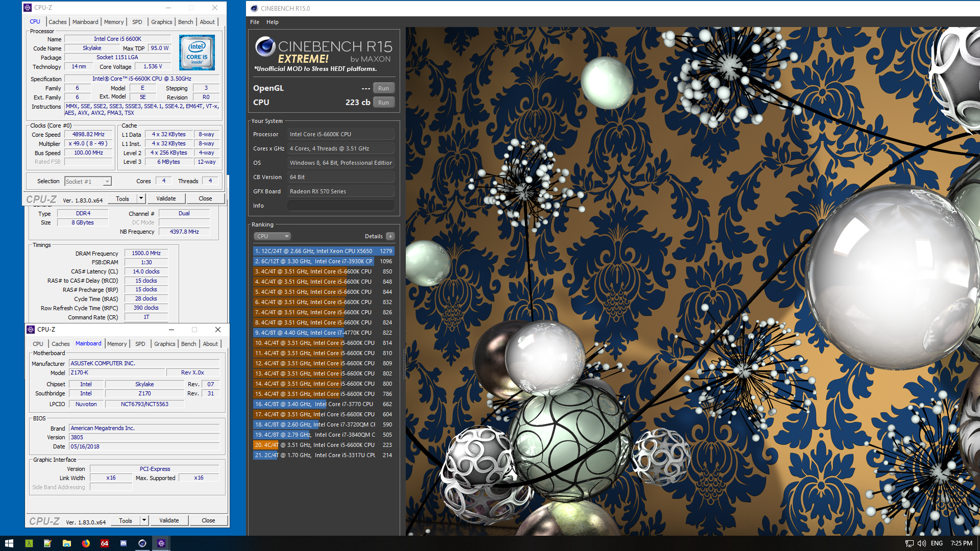Switch to CPU-Z via taskbar icon
980x551 pixels.
(x=161, y=543)
